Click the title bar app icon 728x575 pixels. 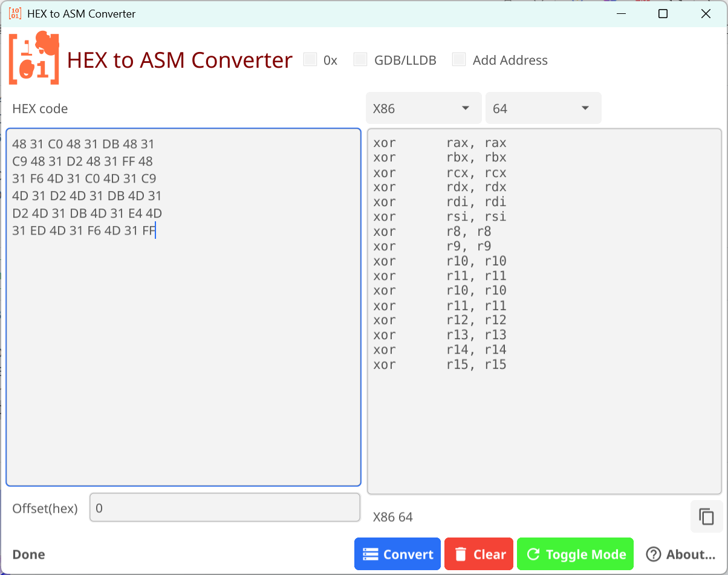click(15, 13)
